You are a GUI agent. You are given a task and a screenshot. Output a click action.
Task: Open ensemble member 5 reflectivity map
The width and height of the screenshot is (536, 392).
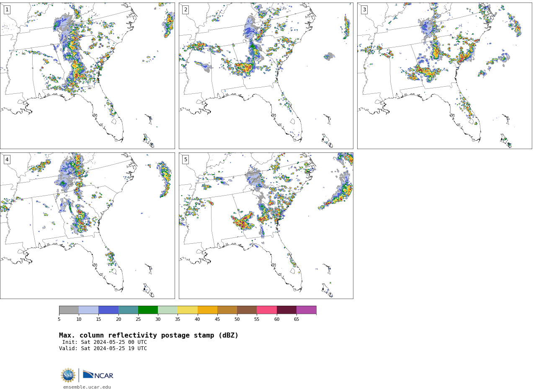266,226
